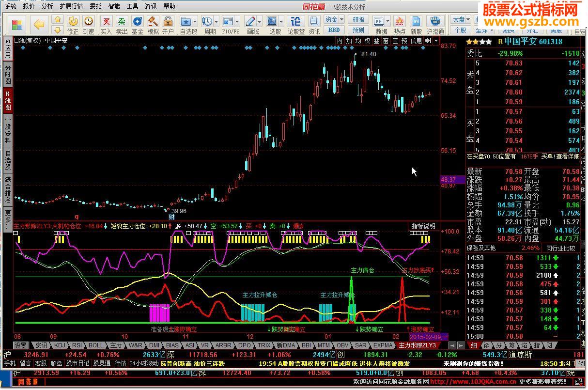588x390 pixels.
Task: Click the down arrow page icon
Action: coord(57,30)
